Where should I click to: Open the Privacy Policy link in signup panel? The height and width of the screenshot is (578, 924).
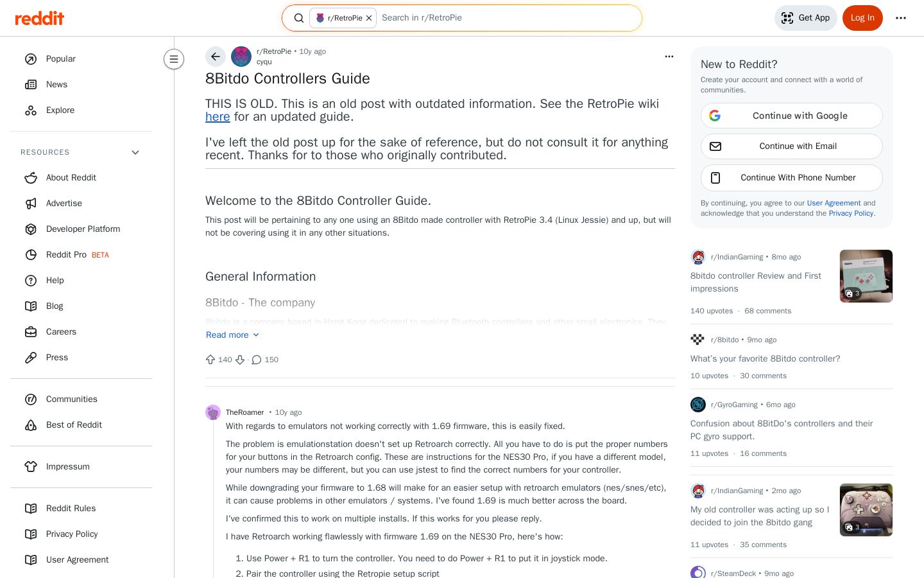click(851, 213)
